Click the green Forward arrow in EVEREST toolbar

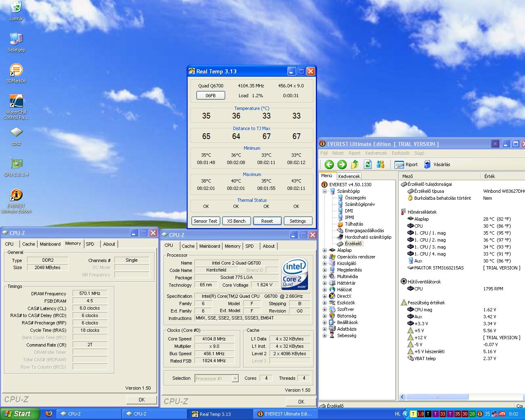342,164
